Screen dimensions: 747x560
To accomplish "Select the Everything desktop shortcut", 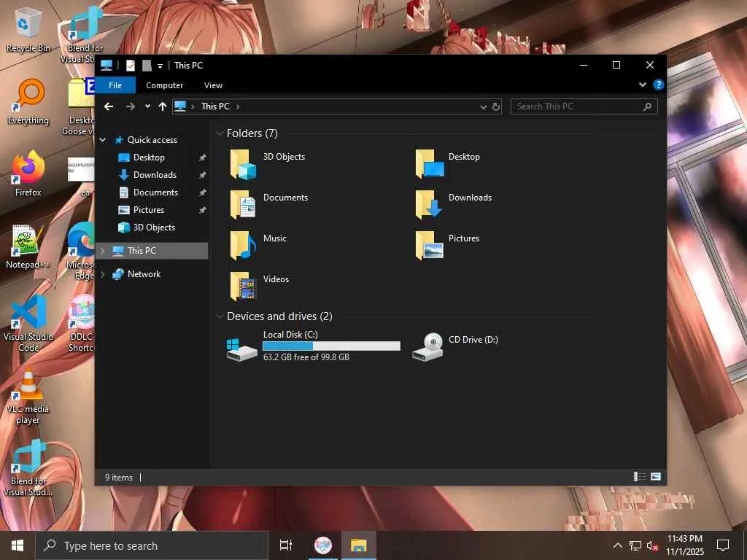I will click(x=28, y=102).
